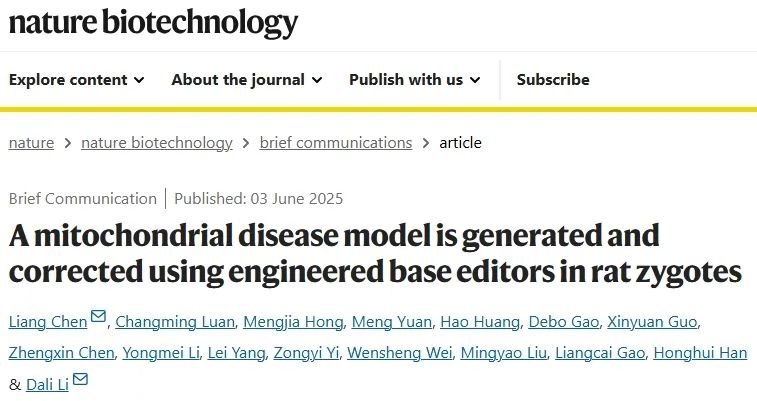
Task: Expand the About the journal dropdown
Action: pyautogui.click(x=247, y=80)
